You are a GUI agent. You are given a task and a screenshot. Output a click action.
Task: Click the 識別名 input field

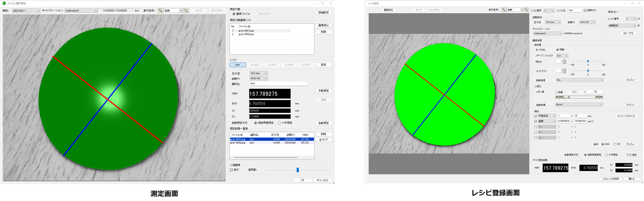click(x=278, y=84)
